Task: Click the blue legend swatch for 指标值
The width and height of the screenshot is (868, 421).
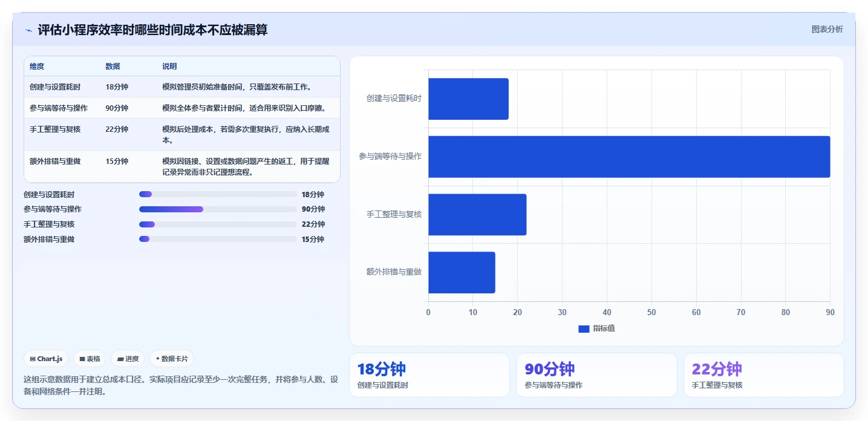Action: [x=584, y=328]
